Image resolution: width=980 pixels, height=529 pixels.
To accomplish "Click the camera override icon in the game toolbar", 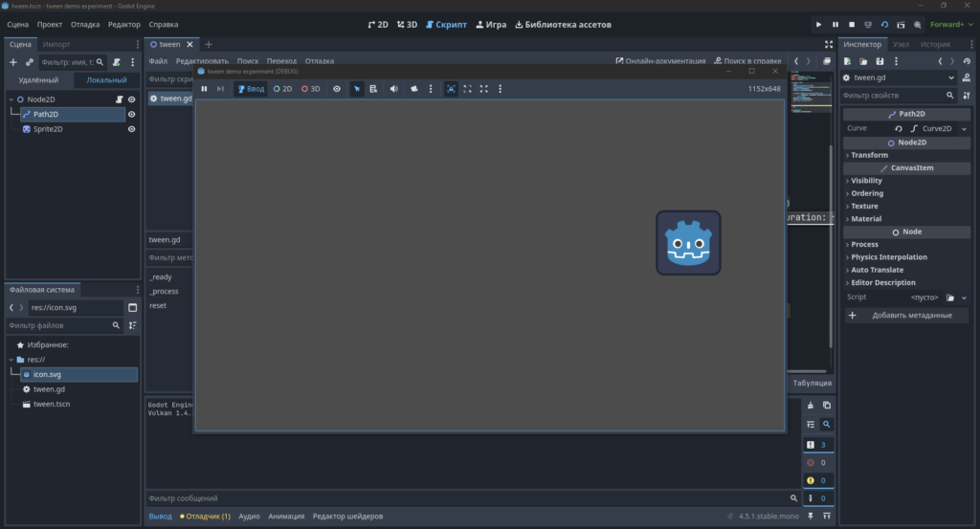I will 413,89.
